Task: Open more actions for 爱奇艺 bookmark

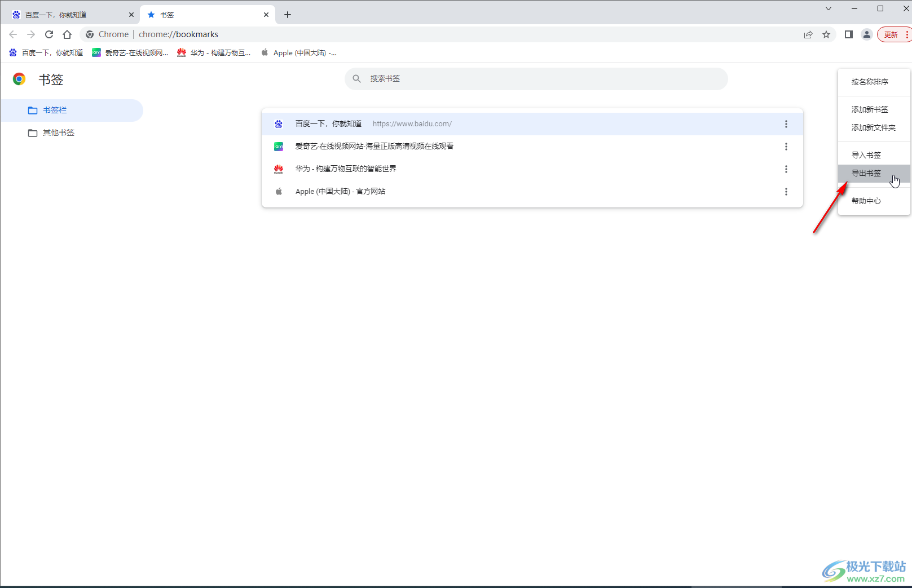Action: point(786,147)
